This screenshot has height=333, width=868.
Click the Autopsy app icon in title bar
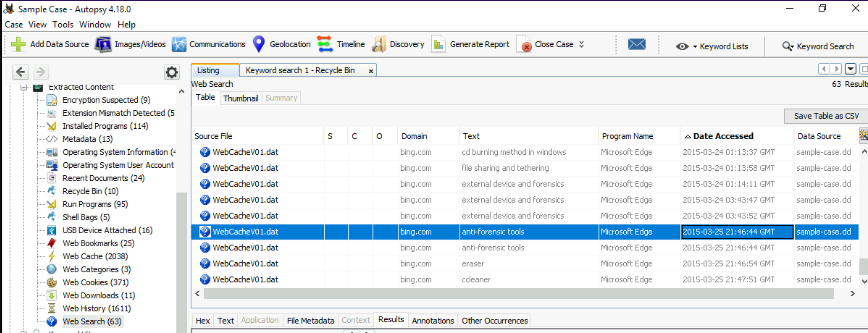tap(9, 9)
